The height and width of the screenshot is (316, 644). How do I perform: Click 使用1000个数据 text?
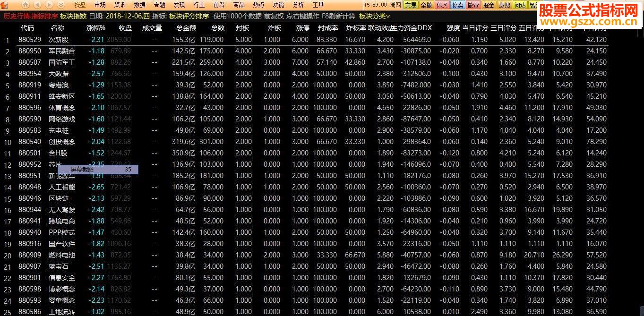[x=237, y=16]
